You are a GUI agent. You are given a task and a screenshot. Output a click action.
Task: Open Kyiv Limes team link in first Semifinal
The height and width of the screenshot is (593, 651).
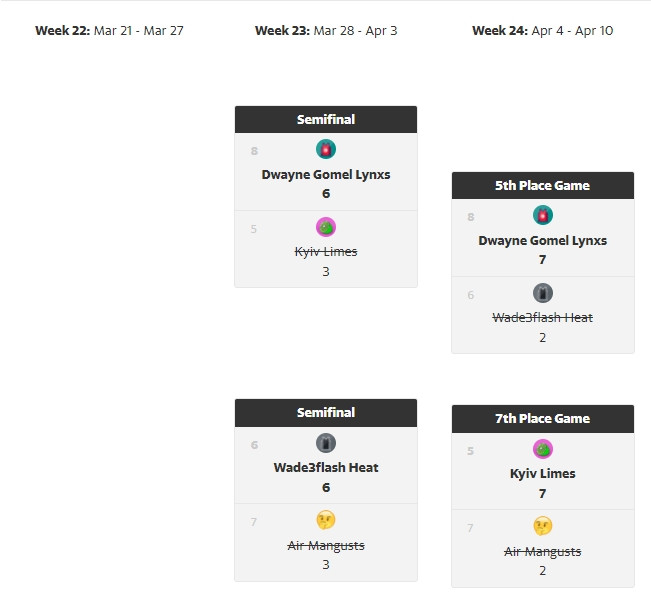tap(326, 252)
